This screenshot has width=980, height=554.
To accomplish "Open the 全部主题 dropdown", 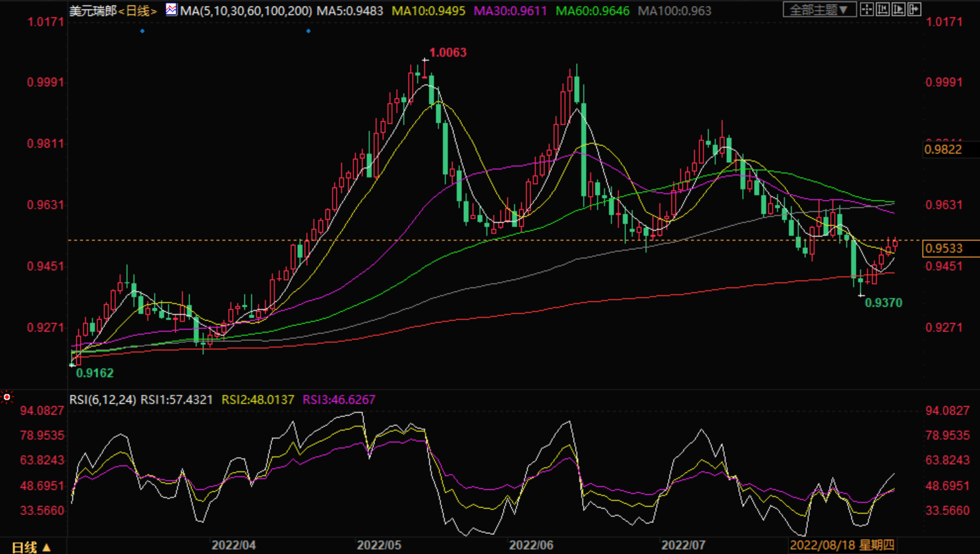I will tap(819, 10).
